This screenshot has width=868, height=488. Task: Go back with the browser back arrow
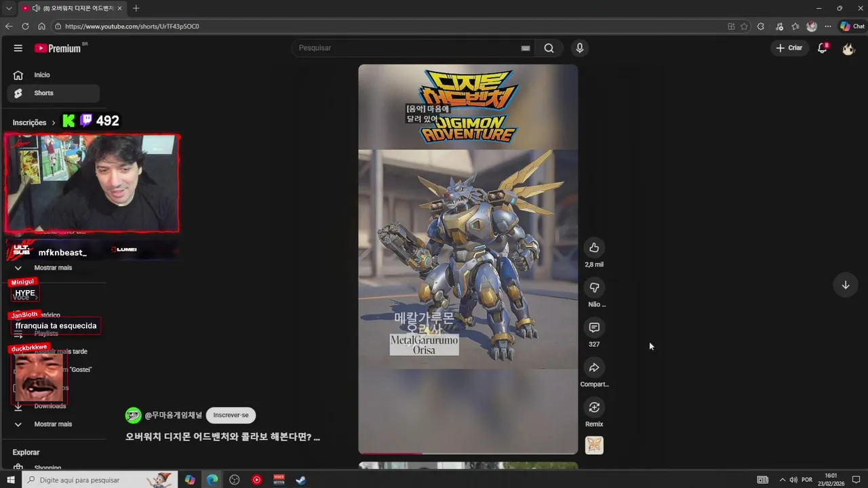pos(9,26)
